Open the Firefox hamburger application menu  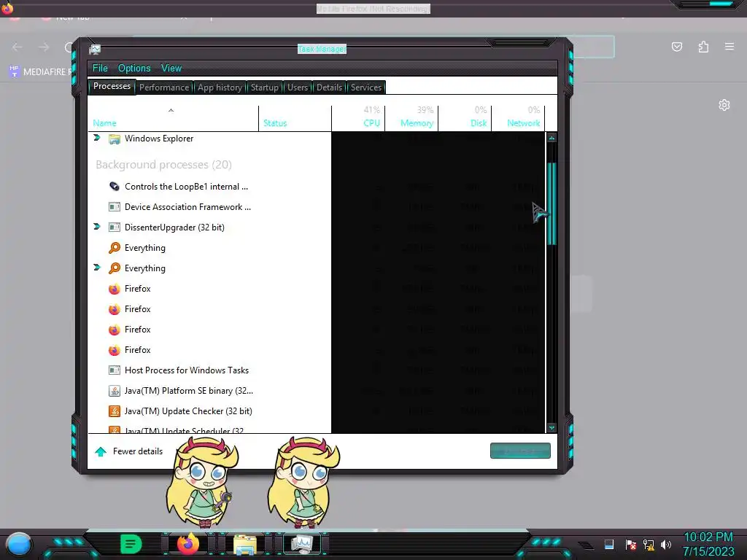point(729,47)
